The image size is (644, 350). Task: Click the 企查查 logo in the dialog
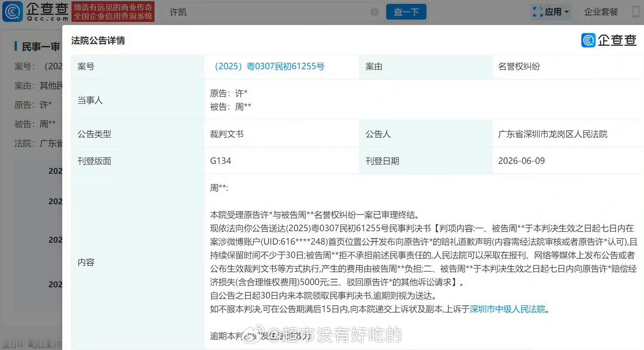click(609, 40)
